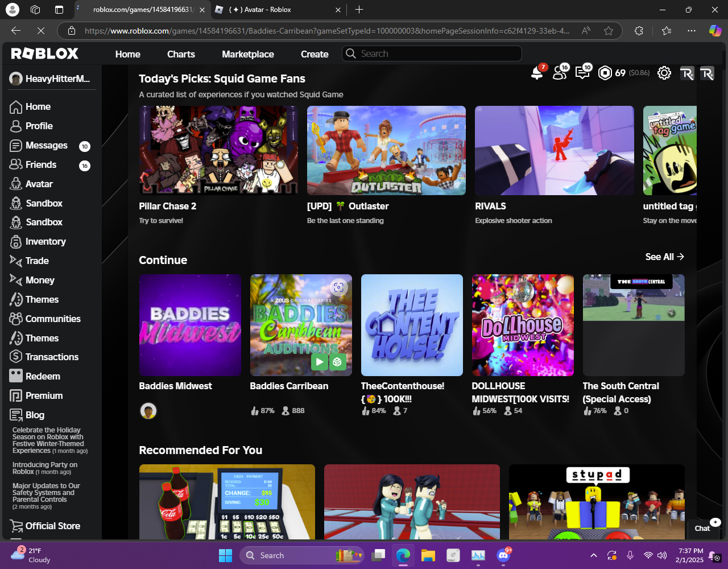Click the Robux balance icon
The image size is (728, 569).
point(605,73)
